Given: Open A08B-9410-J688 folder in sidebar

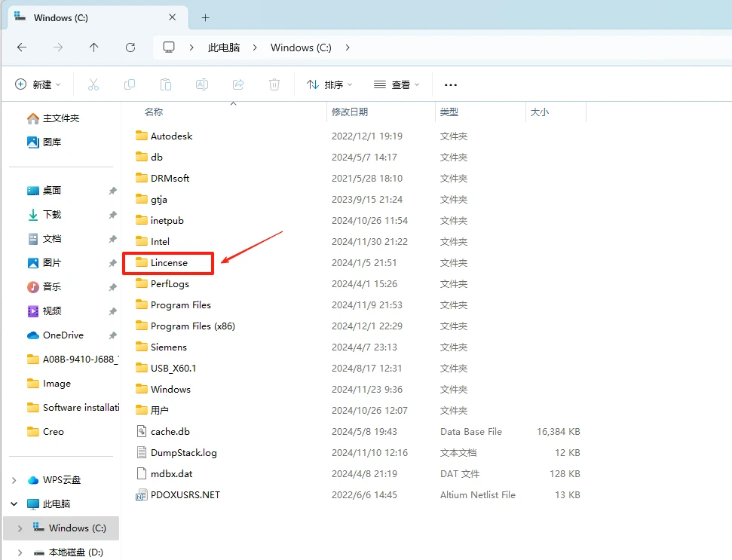Looking at the screenshot, I should tap(72, 360).
